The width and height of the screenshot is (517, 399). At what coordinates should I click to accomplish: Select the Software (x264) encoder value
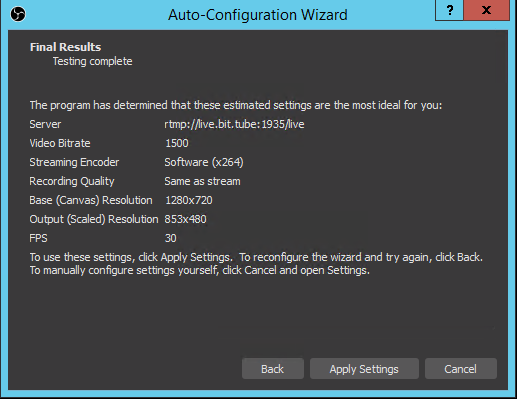click(204, 162)
